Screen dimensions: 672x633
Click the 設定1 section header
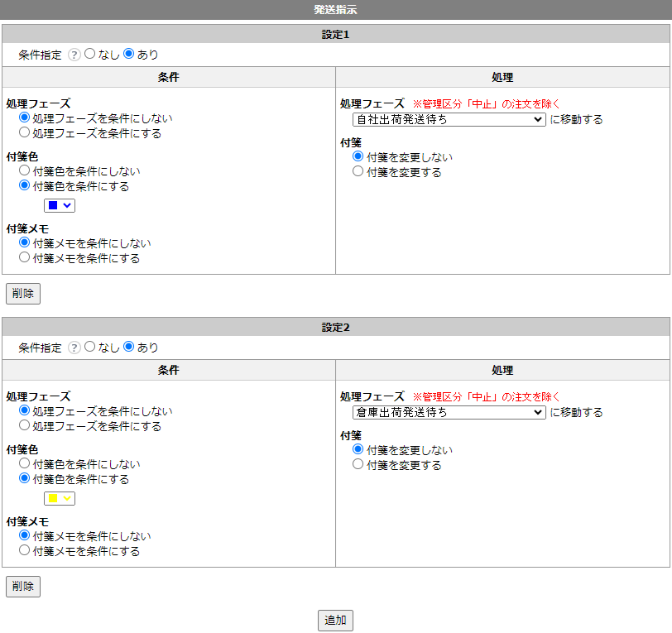[336, 34]
